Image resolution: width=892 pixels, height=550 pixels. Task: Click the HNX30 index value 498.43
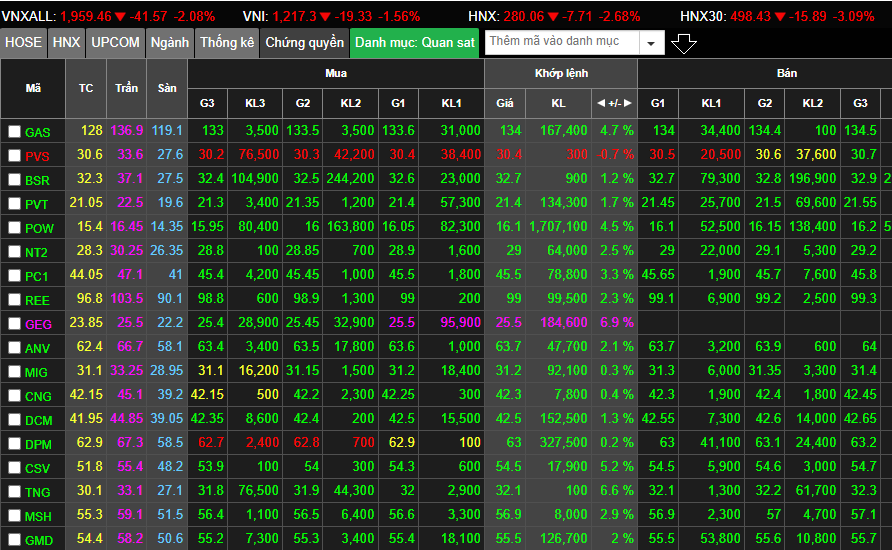[x=751, y=16]
